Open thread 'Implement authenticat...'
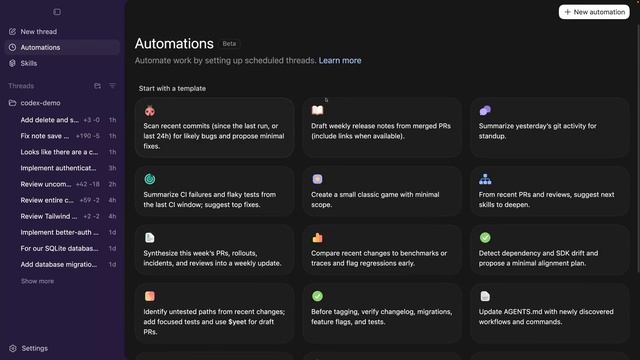Image resolution: width=640 pixels, height=360 pixels. point(62,168)
